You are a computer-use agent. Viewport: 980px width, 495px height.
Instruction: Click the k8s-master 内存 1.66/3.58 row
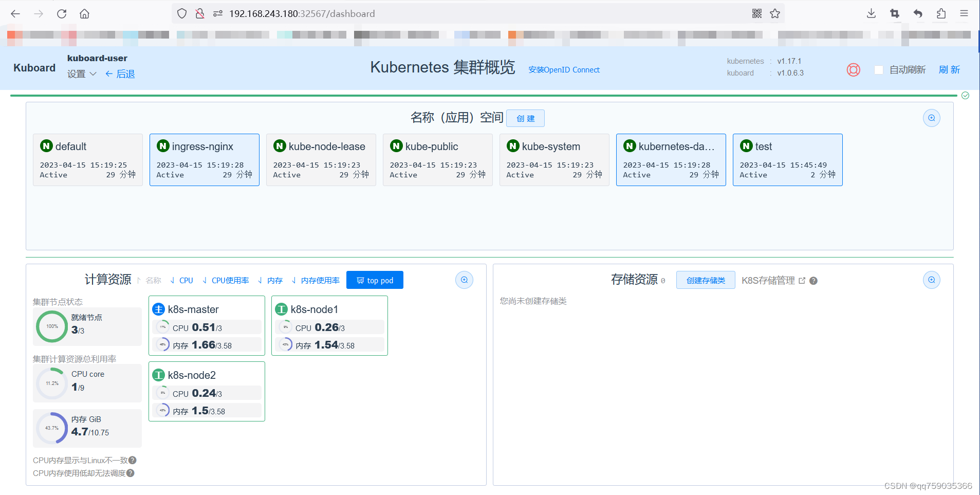(207, 344)
